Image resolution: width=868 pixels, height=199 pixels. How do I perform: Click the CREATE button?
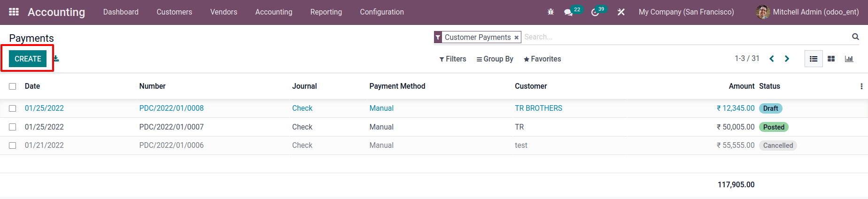(x=28, y=59)
